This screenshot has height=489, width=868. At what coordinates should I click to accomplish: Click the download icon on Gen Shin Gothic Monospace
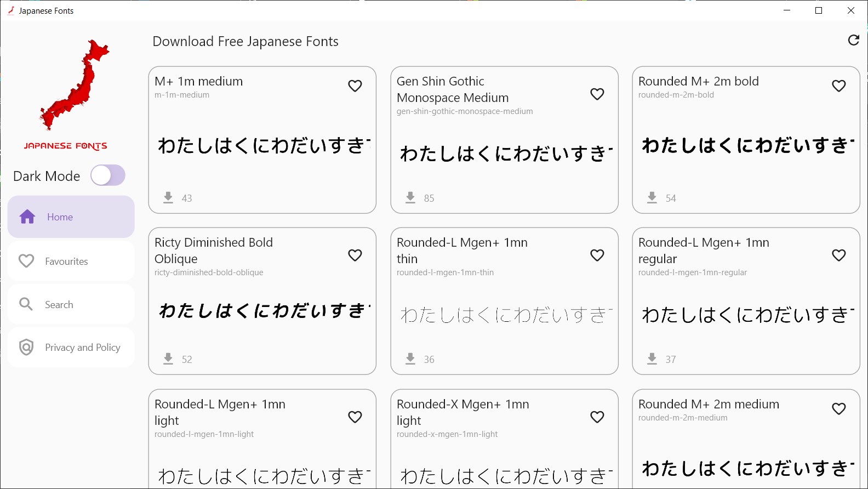(410, 197)
